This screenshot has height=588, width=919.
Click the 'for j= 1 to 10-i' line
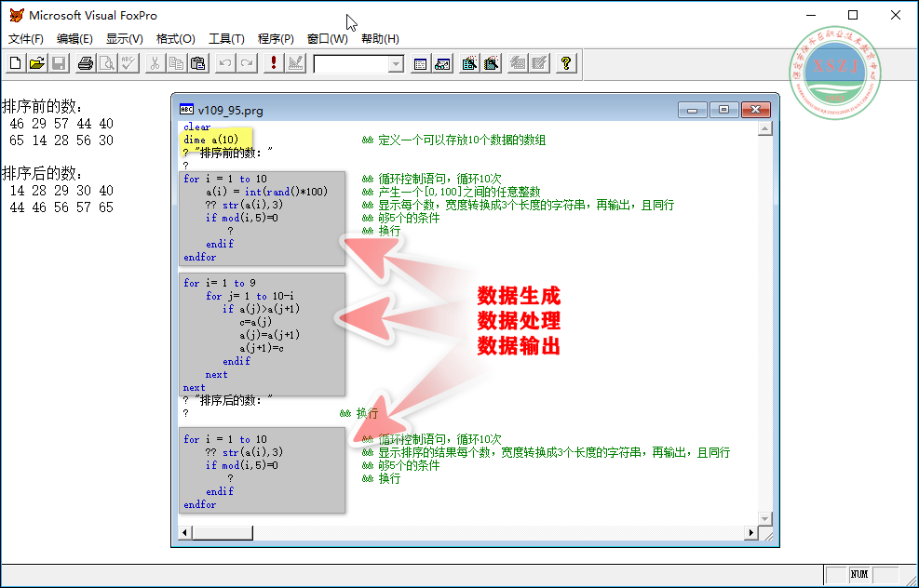pyautogui.click(x=250, y=296)
